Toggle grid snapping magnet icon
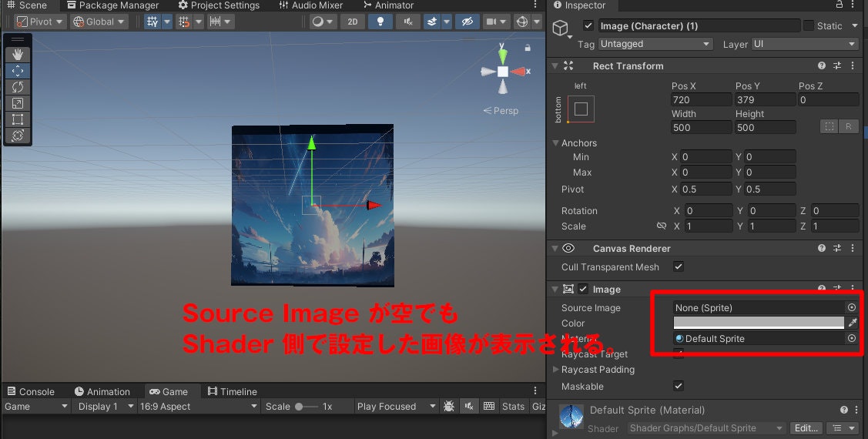 pos(184,22)
